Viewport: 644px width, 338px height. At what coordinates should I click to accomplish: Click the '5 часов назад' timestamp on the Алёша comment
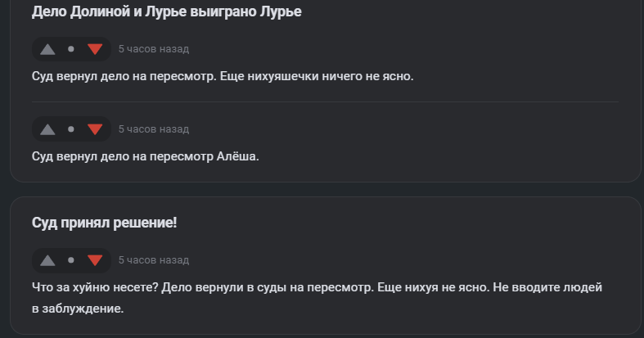point(154,129)
